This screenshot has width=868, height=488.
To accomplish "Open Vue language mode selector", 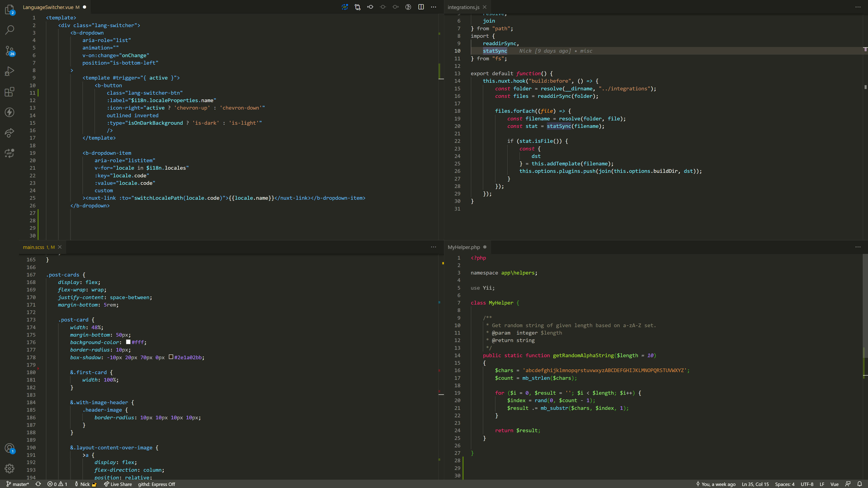I will click(x=834, y=484).
